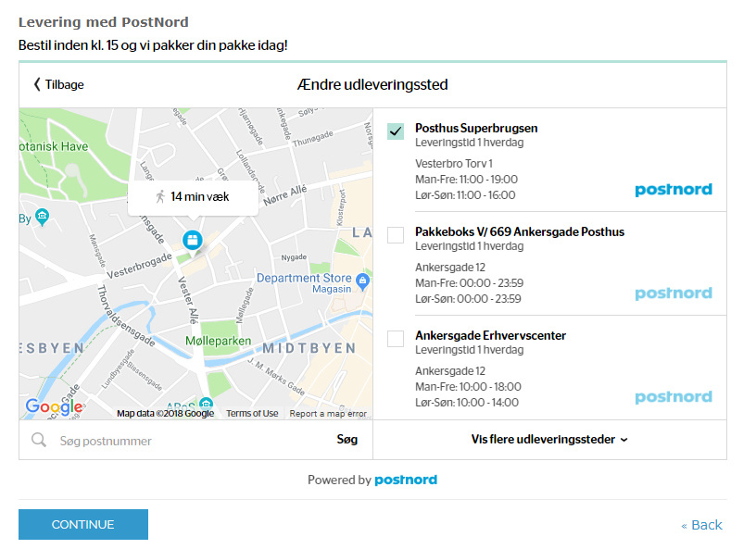Click the Vesterbrogade street label

tap(139, 266)
